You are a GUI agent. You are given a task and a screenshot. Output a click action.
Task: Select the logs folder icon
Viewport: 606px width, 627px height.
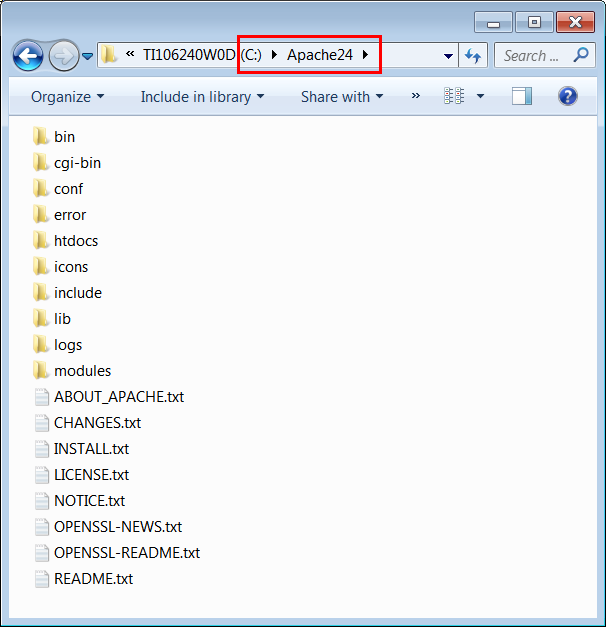40,344
